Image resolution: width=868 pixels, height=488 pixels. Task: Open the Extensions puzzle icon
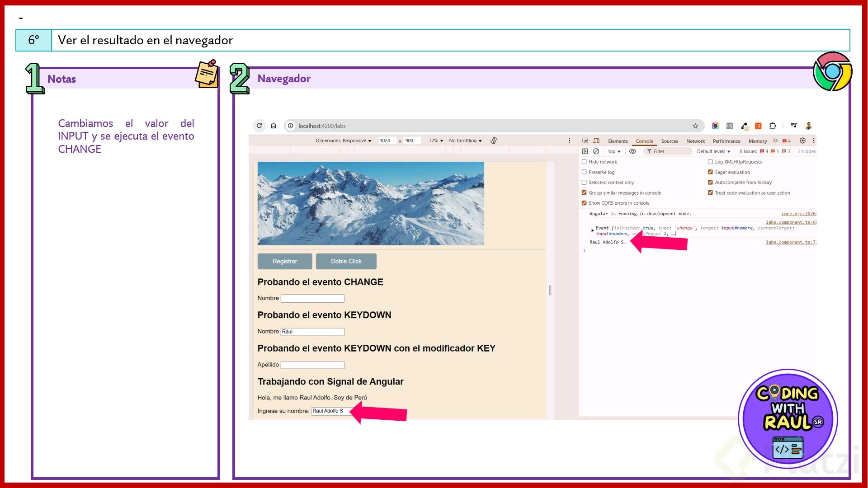pos(773,126)
